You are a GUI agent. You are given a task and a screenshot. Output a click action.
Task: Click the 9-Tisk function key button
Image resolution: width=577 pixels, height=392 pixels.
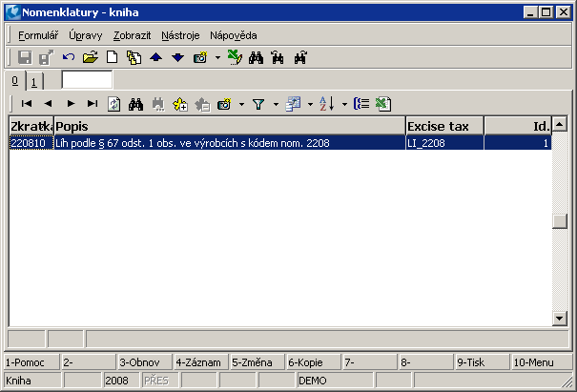point(483,362)
